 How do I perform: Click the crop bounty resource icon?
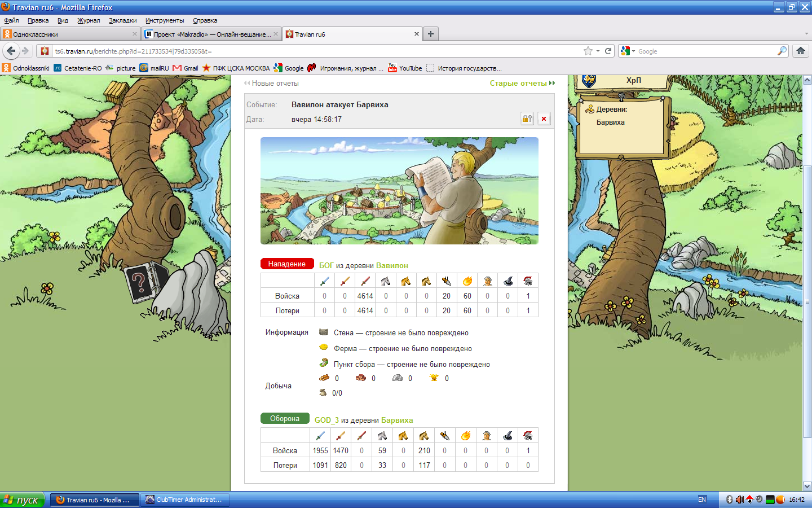point(434,378)
